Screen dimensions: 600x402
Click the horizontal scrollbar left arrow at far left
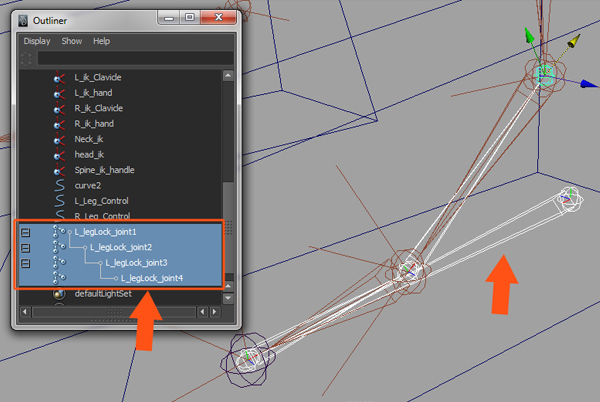click(25, 312)
